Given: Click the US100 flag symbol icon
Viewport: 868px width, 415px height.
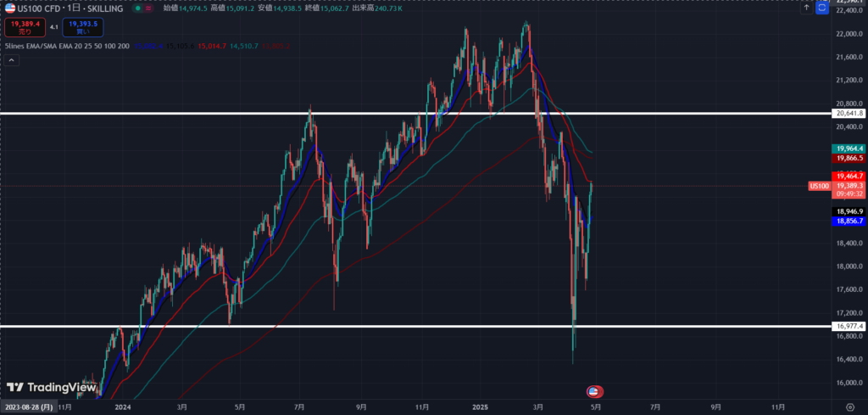Looking at the screenshot, I should (x=10, y=8).
